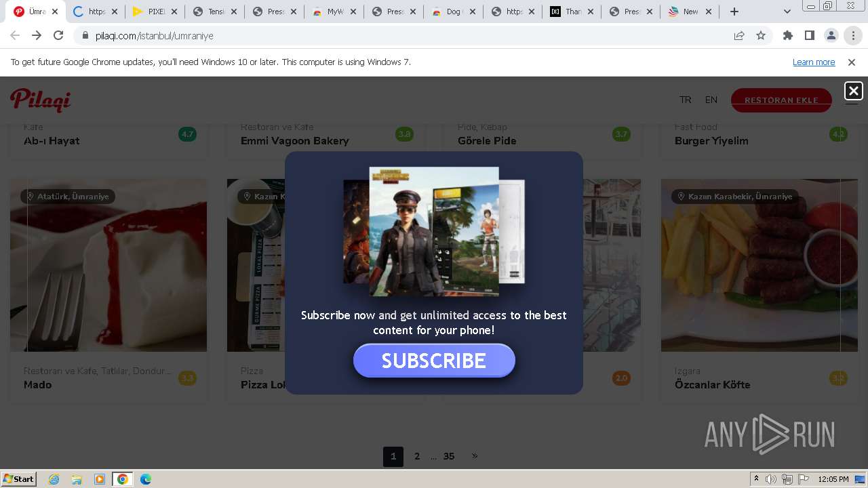
Task: Open Burger Yiyelim listing
Action: click(711, 141)
